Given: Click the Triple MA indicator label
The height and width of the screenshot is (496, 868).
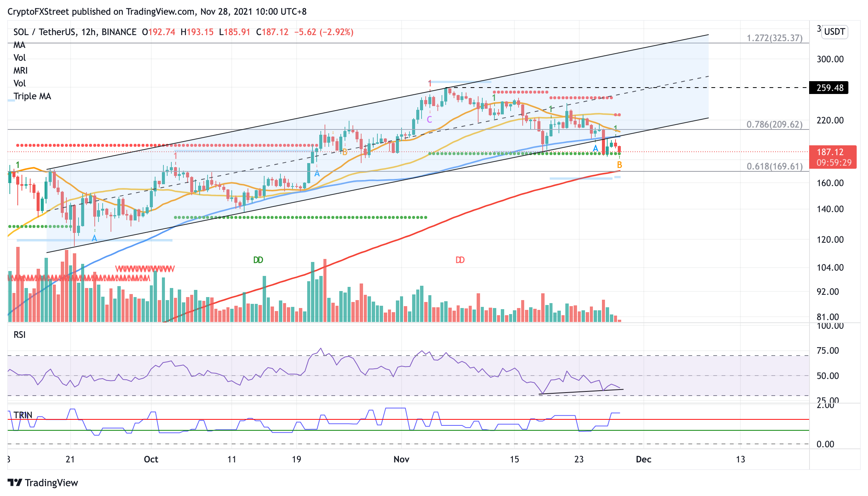Looking at the screenshot, I should pos(32,96).
